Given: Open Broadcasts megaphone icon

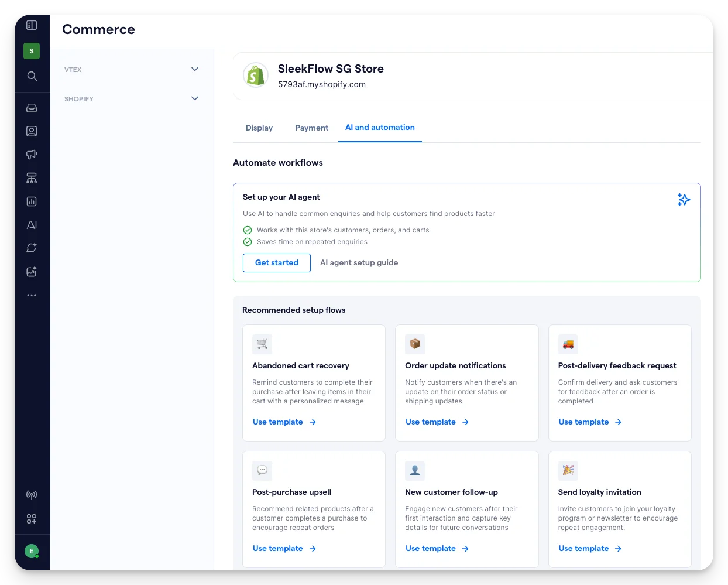Looking at the screenshot, I should click(x=32, y=155).
